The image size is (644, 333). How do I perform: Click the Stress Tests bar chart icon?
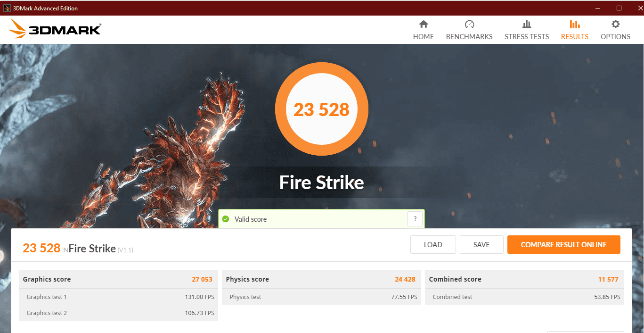[x=527, y=24]
